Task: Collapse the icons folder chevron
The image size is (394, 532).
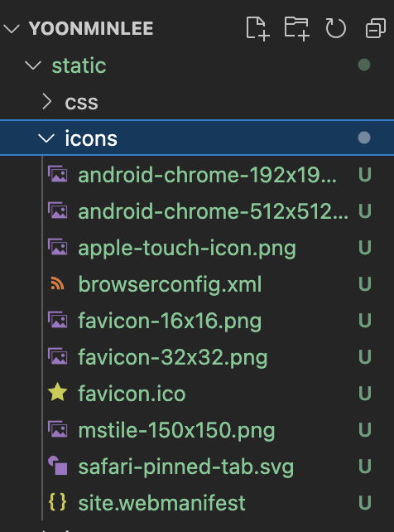Action: 46,138
